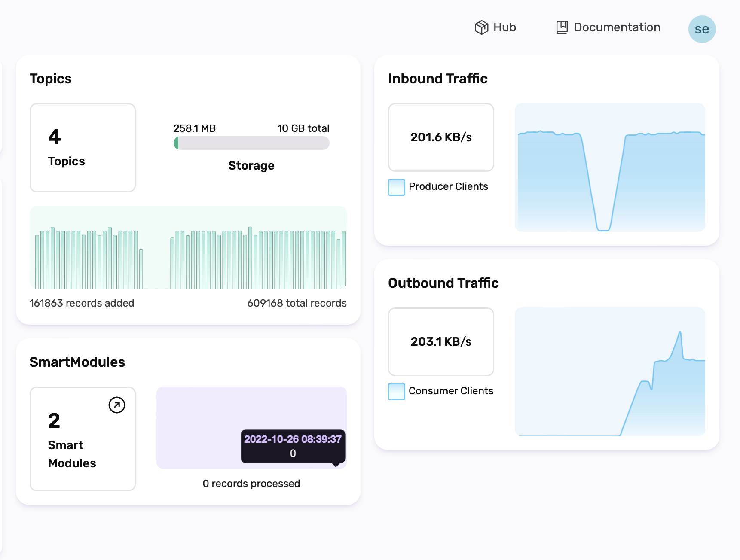Click the SmartModules section heading
Screen dimensions: 740x560
[77, 362]
